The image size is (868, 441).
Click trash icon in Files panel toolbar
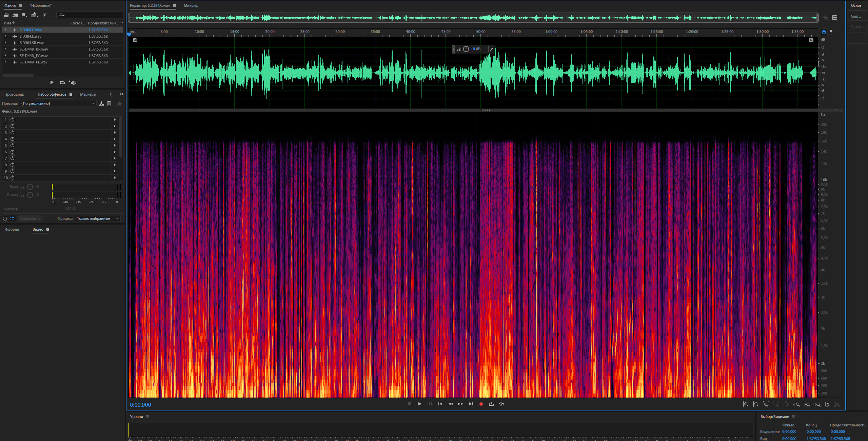(44, 15)
